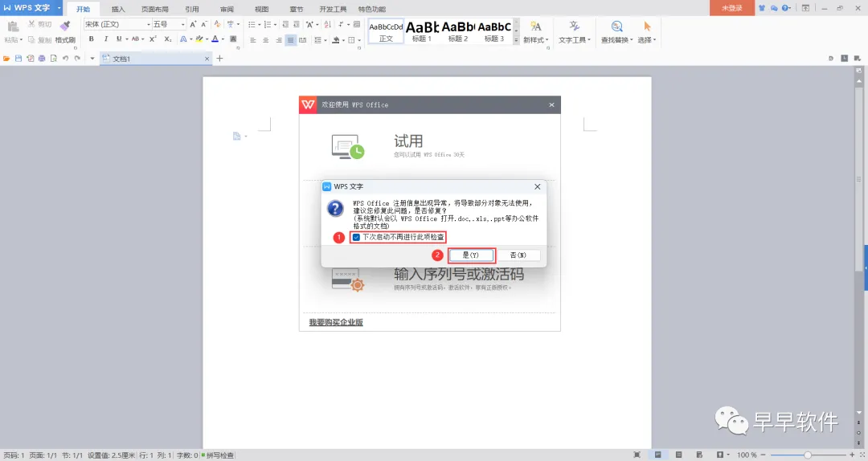The image size is (868, 461).
Task: Select the justify alignment icon
Action: tap(291, 40)
